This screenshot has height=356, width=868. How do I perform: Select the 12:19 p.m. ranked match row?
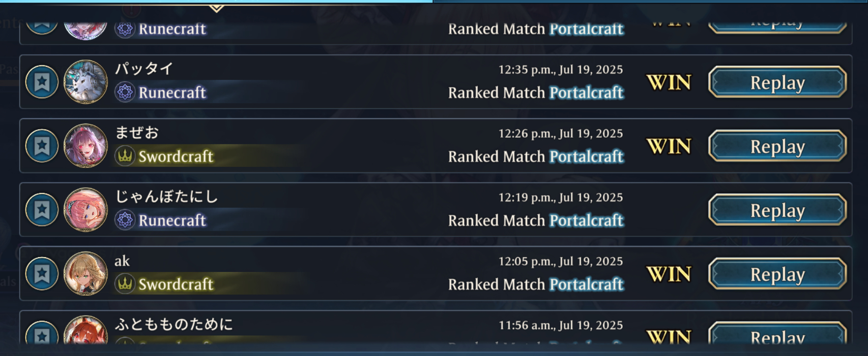tap(435, 209)
